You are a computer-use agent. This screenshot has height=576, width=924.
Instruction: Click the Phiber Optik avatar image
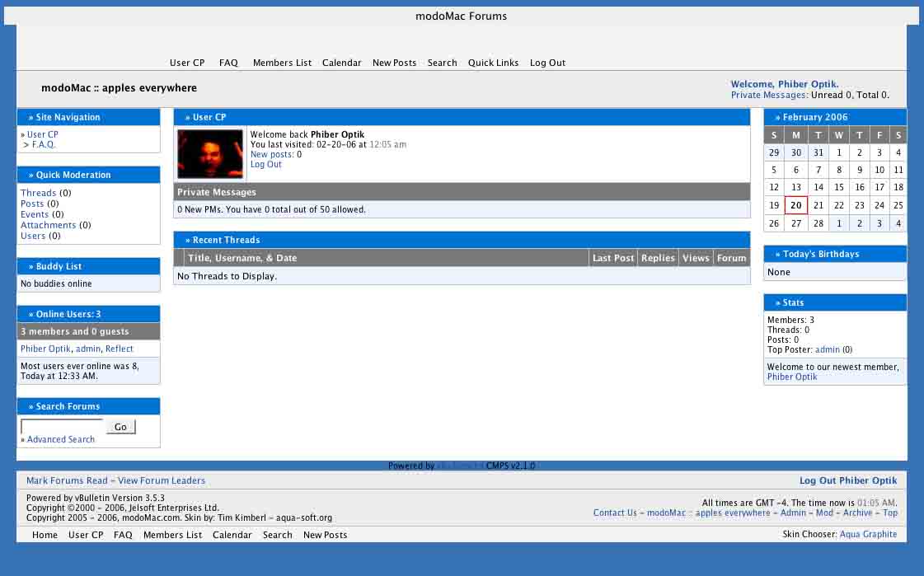[210, 154]
